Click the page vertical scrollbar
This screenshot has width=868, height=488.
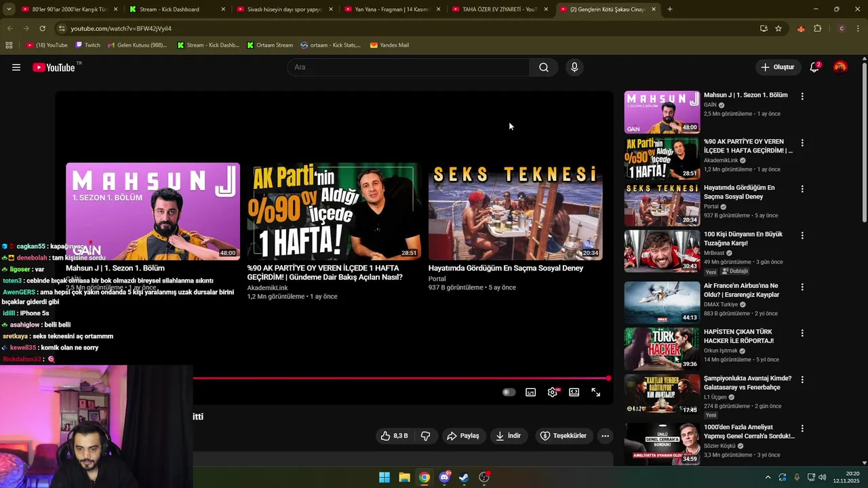pos(864,142)
